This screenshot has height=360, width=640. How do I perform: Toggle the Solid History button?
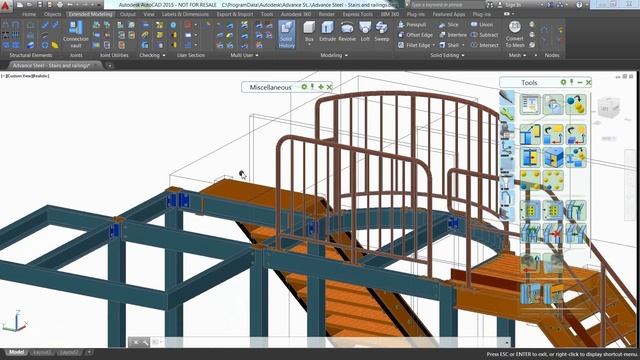click(287, 34)
